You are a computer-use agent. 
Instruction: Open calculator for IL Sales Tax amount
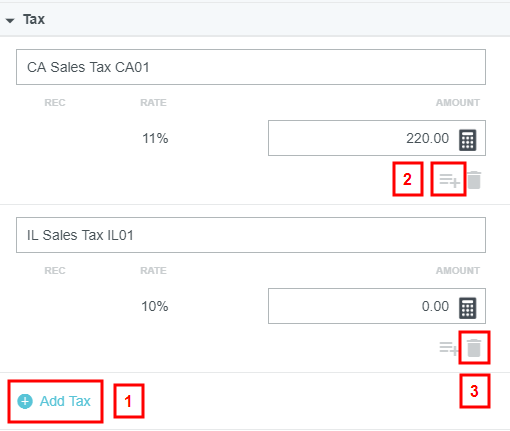[468, 308]
